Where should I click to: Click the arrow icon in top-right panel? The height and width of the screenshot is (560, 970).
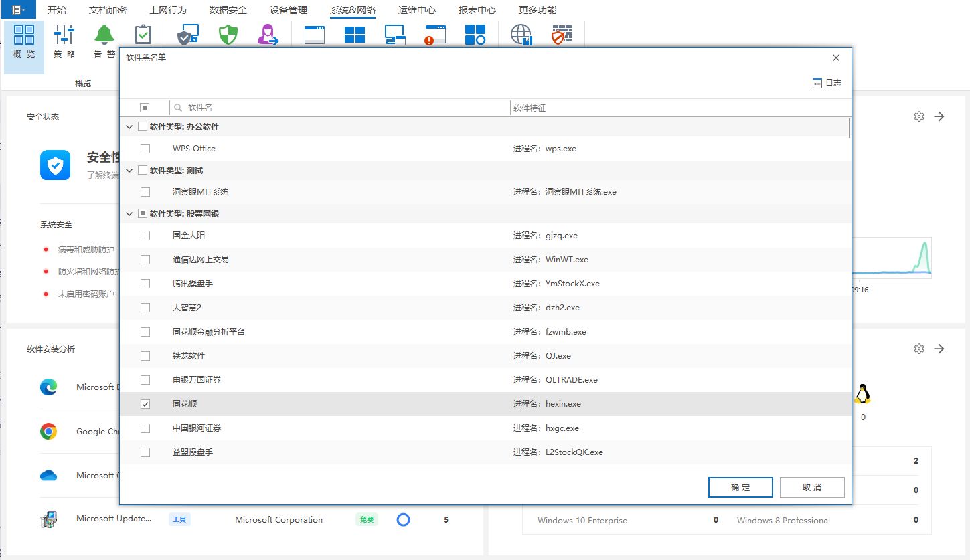pos(939,116)
